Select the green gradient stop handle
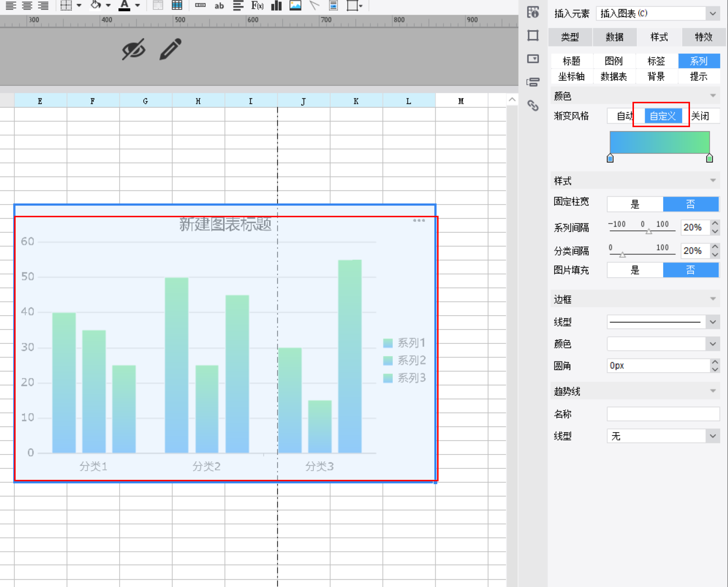 [709, 158]
